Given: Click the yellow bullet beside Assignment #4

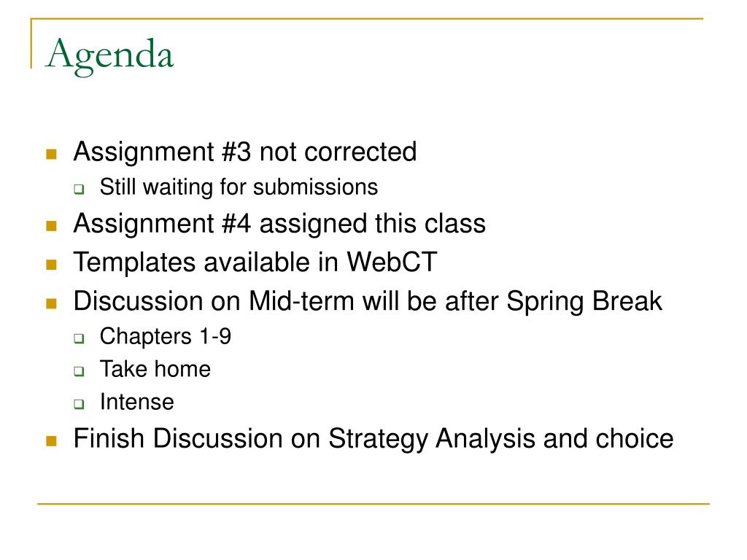Looking at the screenshot, I should click(52, 225).
